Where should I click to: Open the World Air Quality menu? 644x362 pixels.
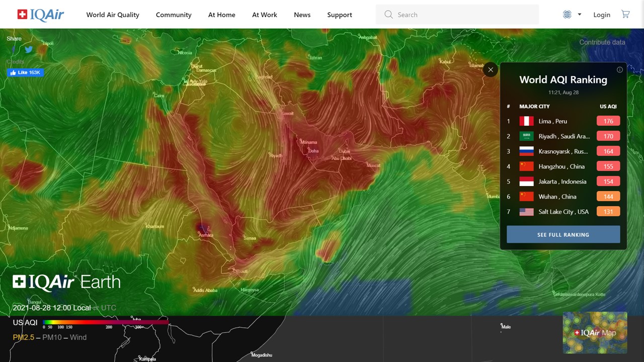point(113,15)
